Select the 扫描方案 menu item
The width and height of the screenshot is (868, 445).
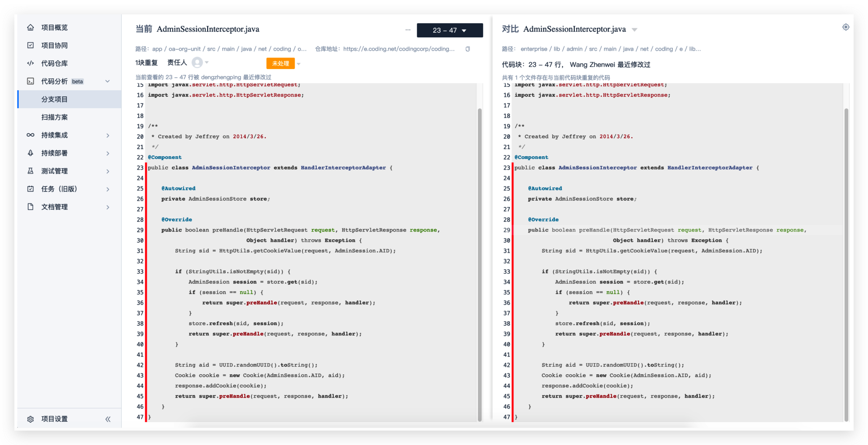point(54,117)
